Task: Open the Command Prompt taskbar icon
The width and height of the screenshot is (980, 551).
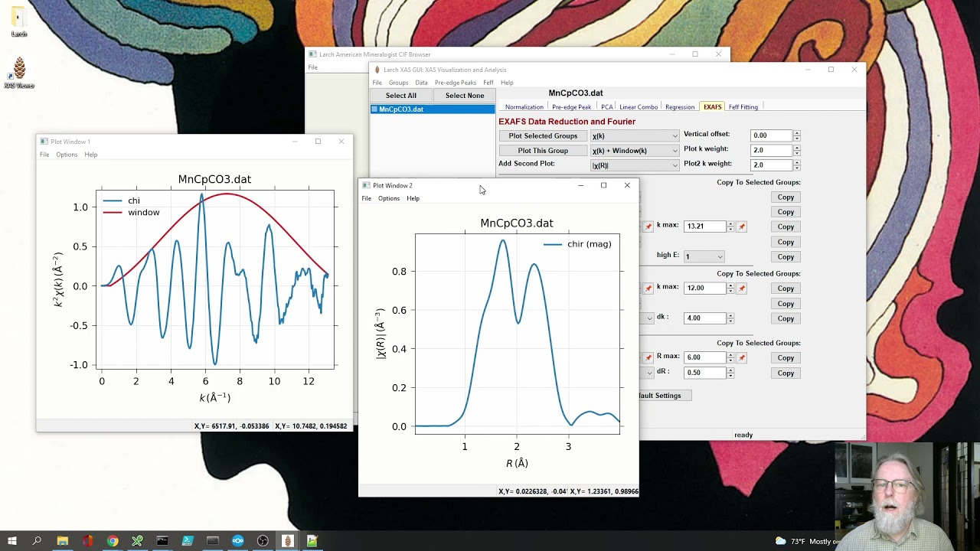Action: point(162,541)
